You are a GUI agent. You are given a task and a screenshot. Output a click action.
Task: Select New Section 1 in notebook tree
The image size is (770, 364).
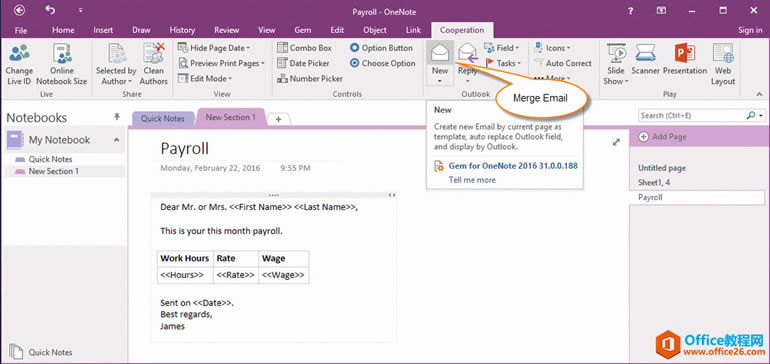54,171
